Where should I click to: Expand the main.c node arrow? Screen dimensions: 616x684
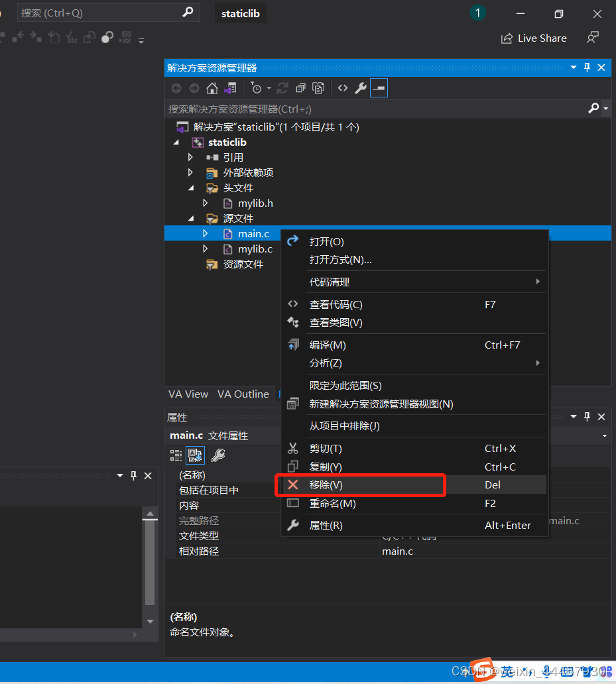click(205, 233)
